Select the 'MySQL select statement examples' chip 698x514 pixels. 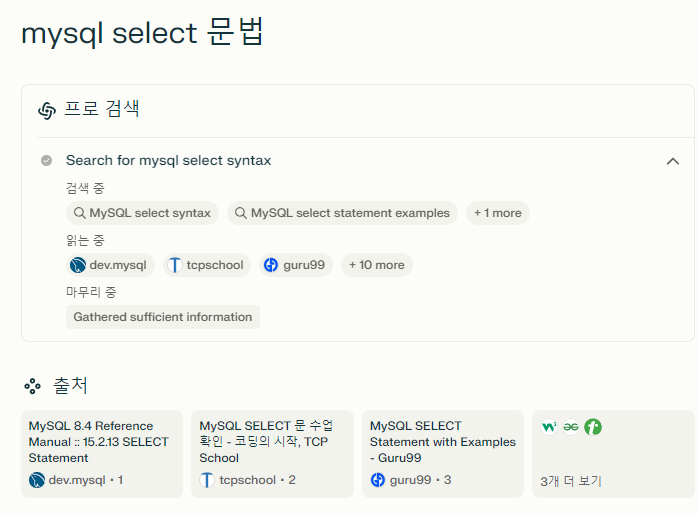coord(342,213)
